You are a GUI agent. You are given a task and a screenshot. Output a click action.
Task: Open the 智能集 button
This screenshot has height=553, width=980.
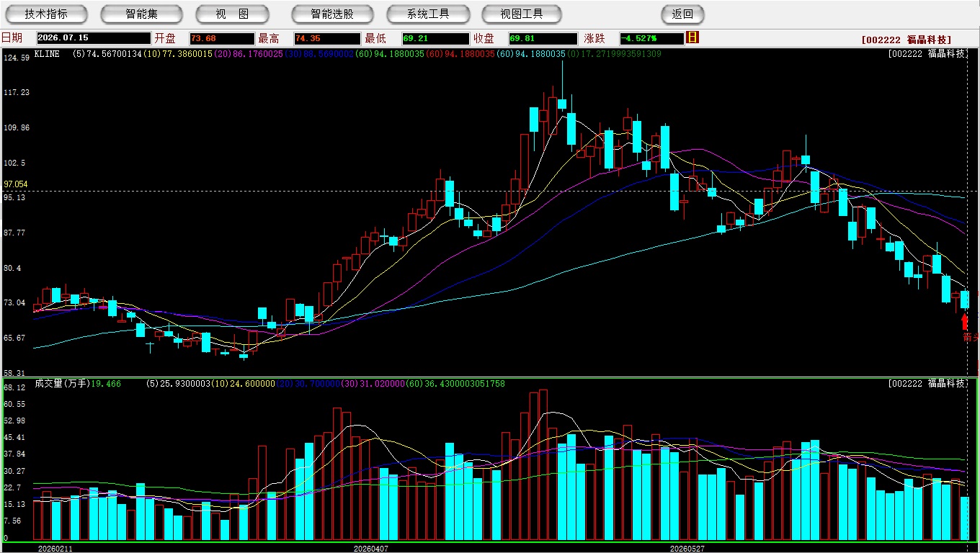tap(142, 14)
